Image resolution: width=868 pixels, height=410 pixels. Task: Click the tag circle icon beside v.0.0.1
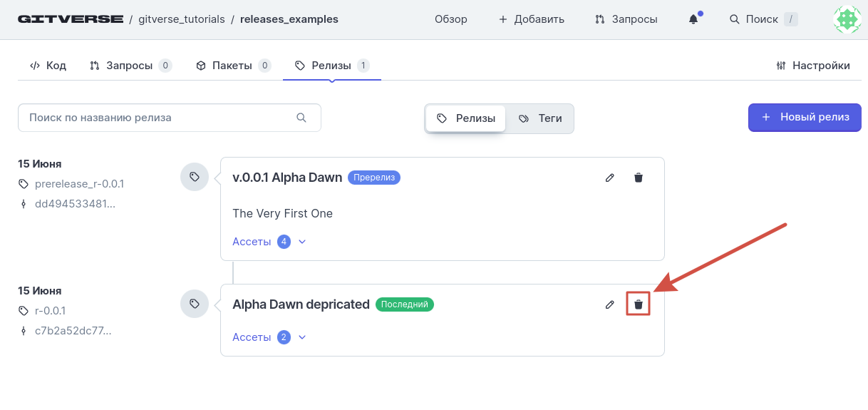tap(195, 177)
